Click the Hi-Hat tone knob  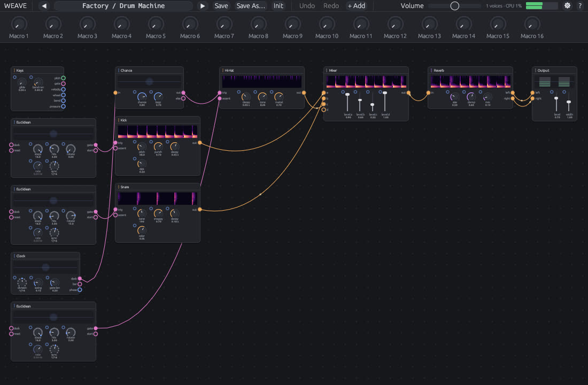pyautogui.click(x=262, y=97)
